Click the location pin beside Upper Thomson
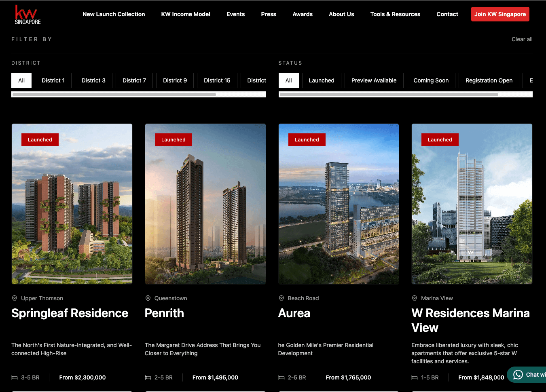 point(15,298)
